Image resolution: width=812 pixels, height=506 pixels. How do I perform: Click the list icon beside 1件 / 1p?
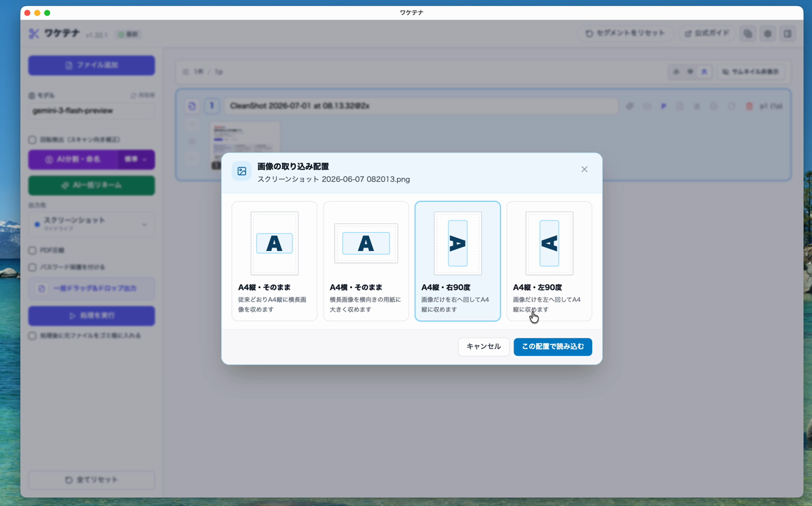[186, 72]
